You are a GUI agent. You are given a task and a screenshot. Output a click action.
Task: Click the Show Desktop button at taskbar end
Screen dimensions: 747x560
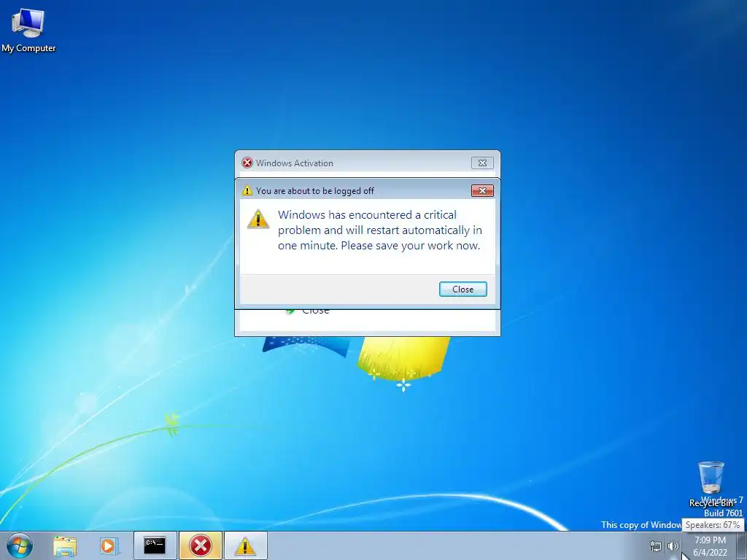(x=741, y=545)
